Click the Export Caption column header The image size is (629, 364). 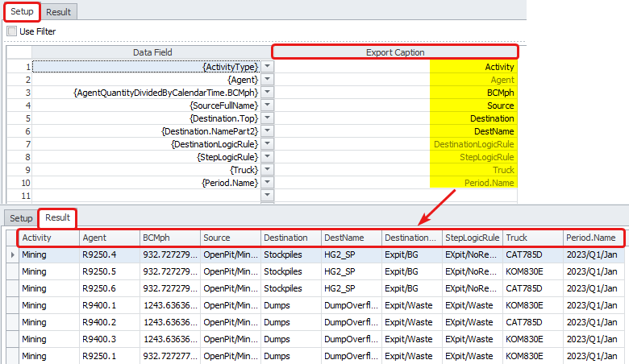click(x=394, y=52)
